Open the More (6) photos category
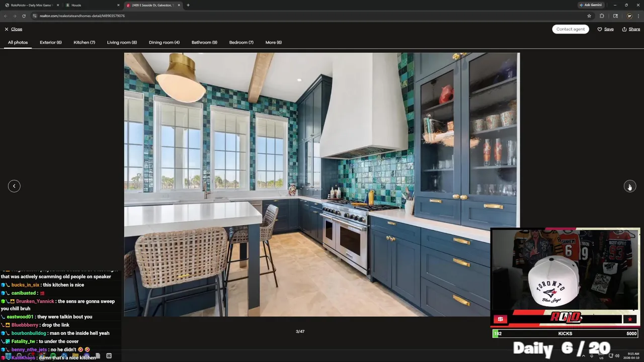 [x=274, y=42]
